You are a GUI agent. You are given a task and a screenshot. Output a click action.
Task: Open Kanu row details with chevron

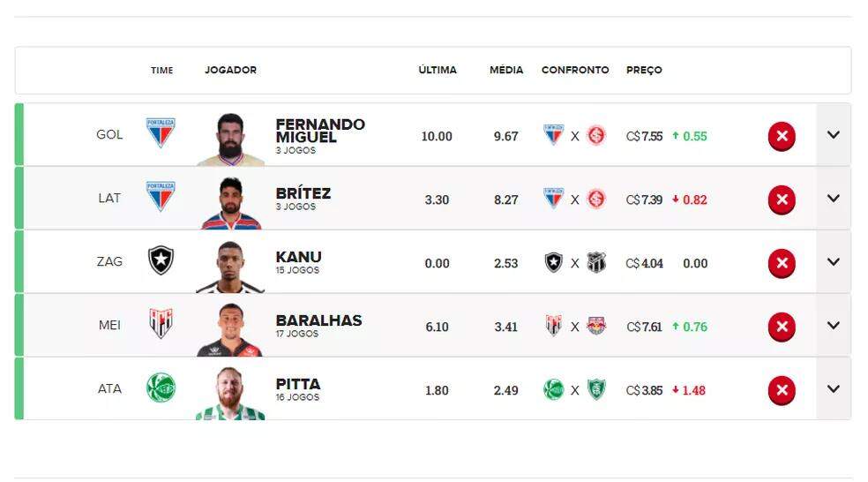pyautogui.click(x=833, y=262)
